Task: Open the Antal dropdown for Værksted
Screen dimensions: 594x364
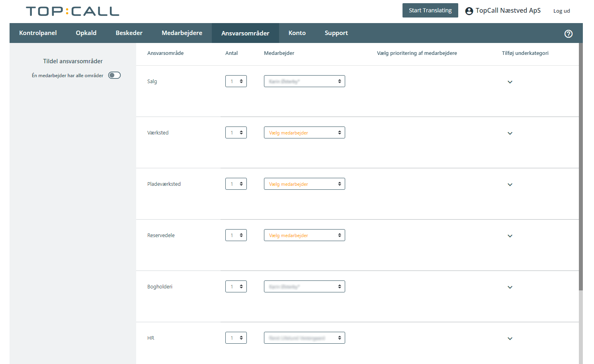Action: (236, 132)
